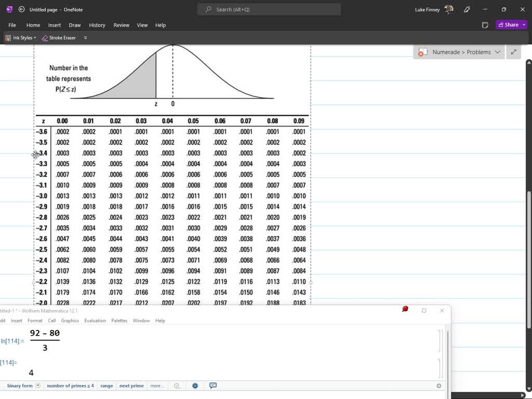Viewport: 532px width, 399px height.
Task: Open the Full Page View icon below Share
Action: [x=485, y=24]
